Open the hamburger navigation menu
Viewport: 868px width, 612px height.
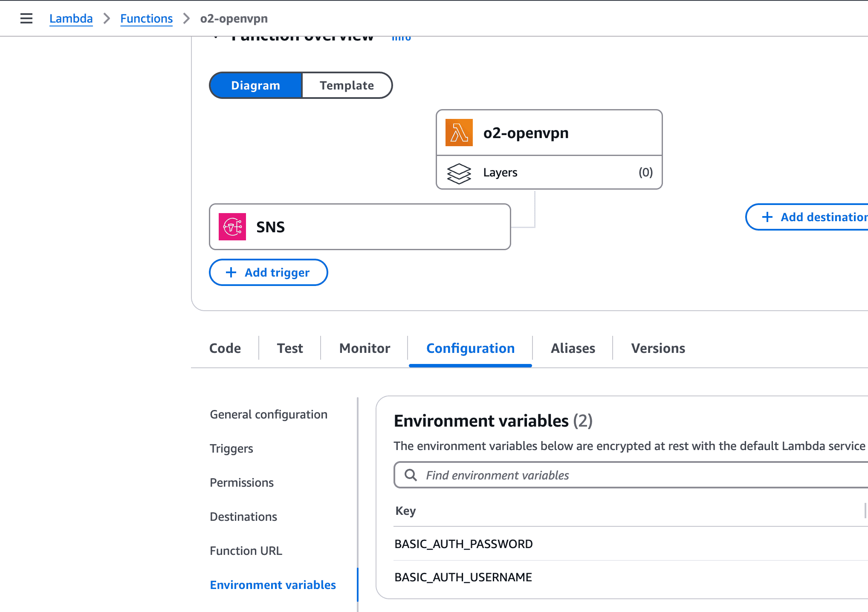click(26, 18)
